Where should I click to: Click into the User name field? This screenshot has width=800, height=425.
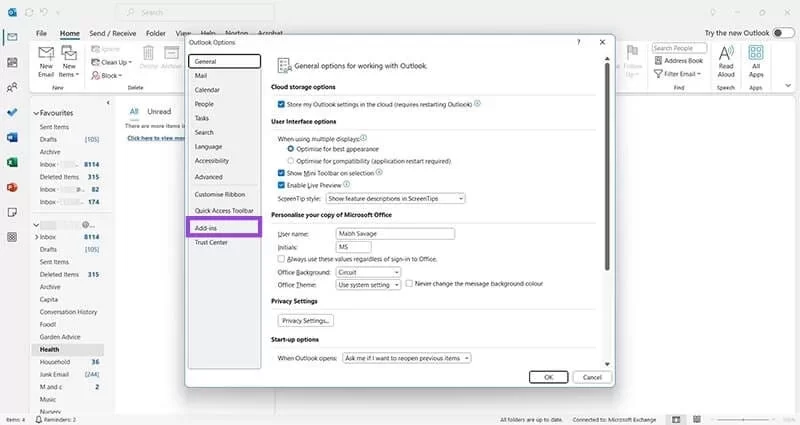[395, 233]
